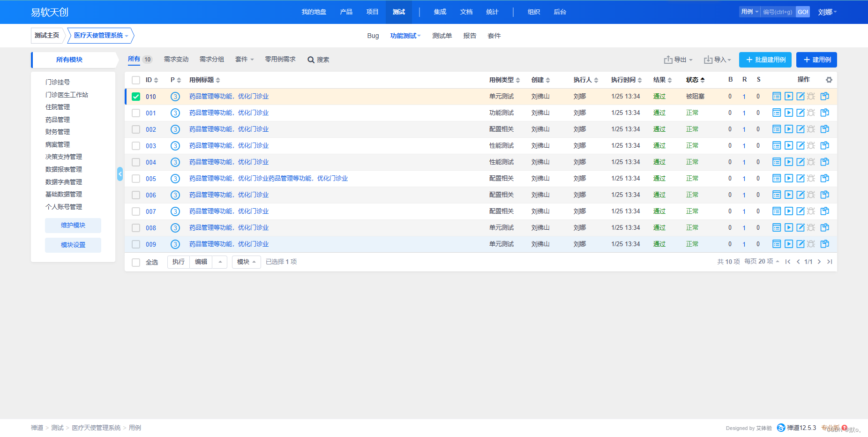Check the checkbox for case 009
This screenshot has height=437, width=868.
pos(136,244)
